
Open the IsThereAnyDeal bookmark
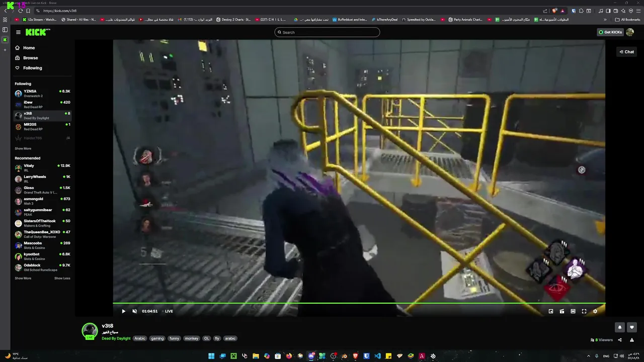[x=384, y=20]
